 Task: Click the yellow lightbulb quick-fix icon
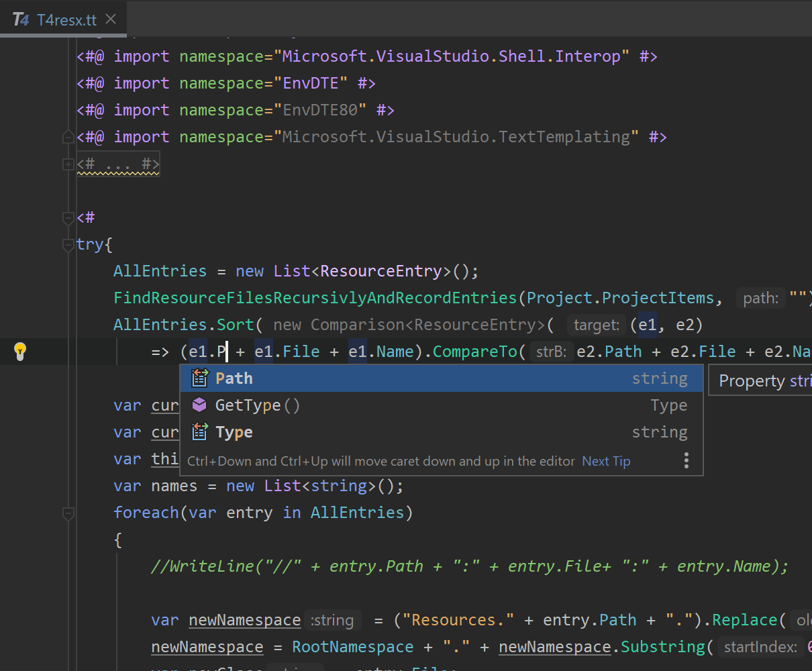point(20,350)
